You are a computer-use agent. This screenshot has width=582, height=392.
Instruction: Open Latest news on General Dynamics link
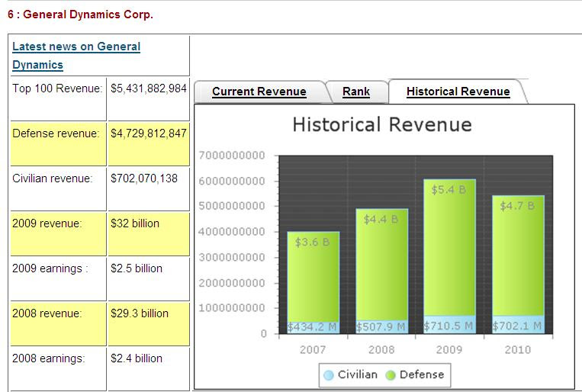coord(76,56)
